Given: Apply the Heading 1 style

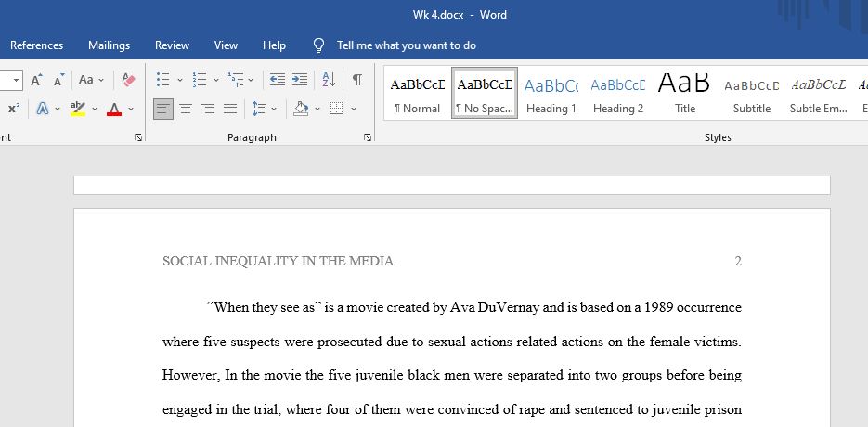Looking at the screenshot, I should tap(551, 93).
